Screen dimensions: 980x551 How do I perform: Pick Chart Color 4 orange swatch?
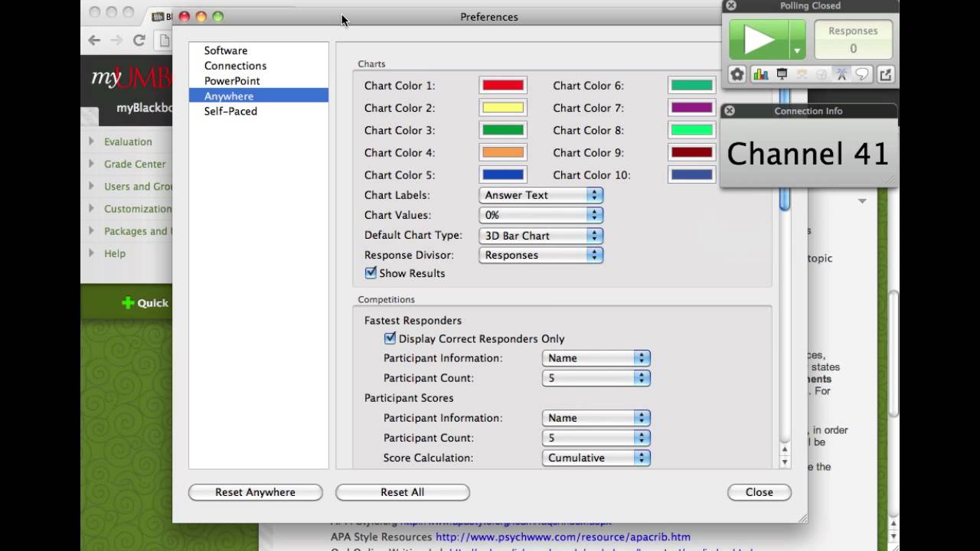(502, 152)
